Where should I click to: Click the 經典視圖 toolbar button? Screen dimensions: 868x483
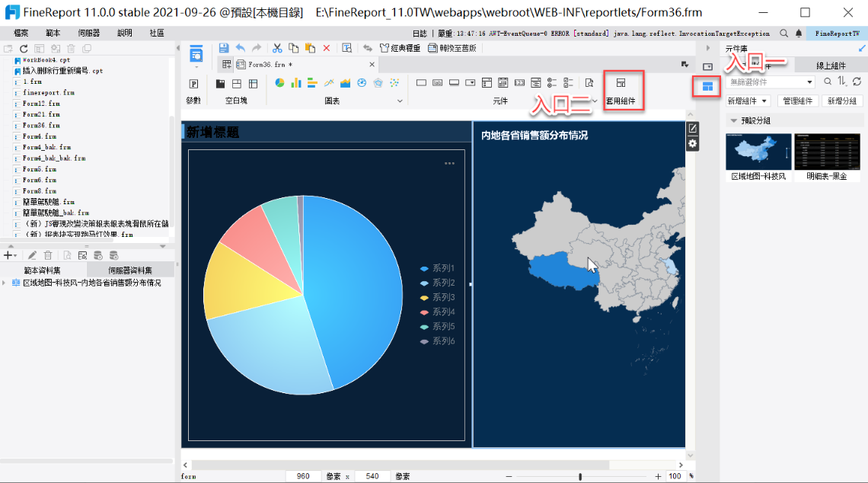click(x=400, y=48)
